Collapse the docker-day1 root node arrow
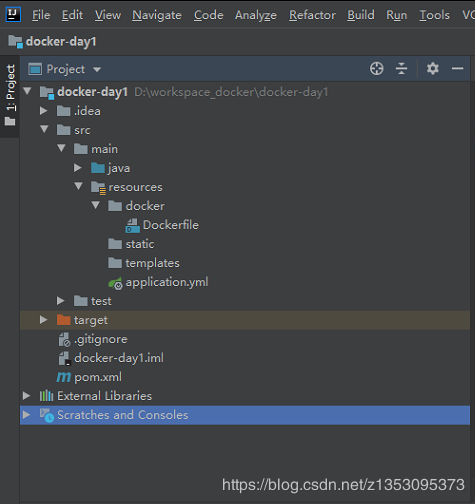475x504 pixels. pyautogui.click(x=27, y=91)
